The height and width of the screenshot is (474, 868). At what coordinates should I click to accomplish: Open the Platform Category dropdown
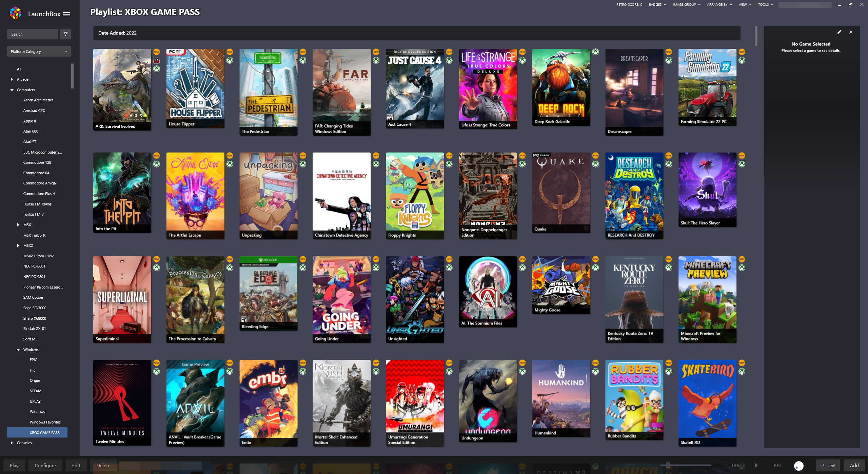39,52
